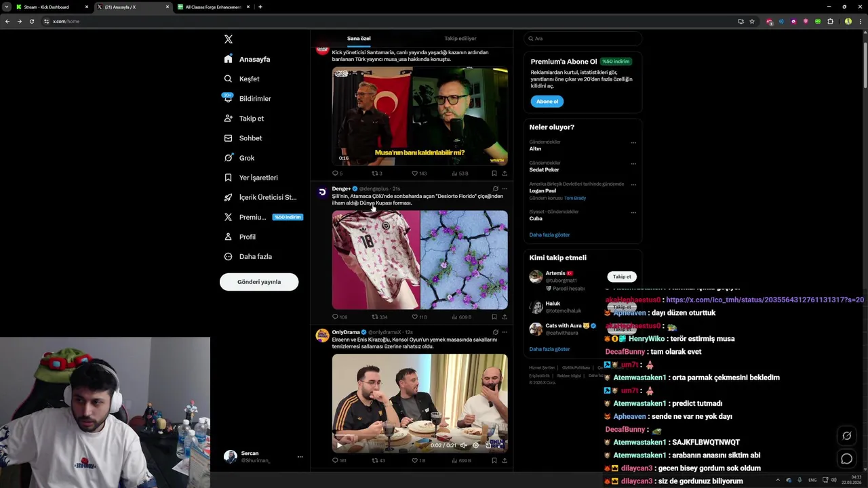Click Daha fazla göster under who to follow
Screen dimensions: 868x488
[549, 349]
